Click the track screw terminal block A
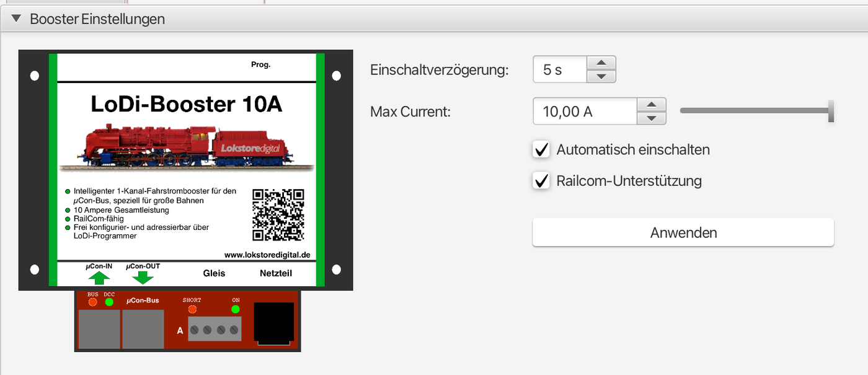868x375 pixels. pos(215,330)
